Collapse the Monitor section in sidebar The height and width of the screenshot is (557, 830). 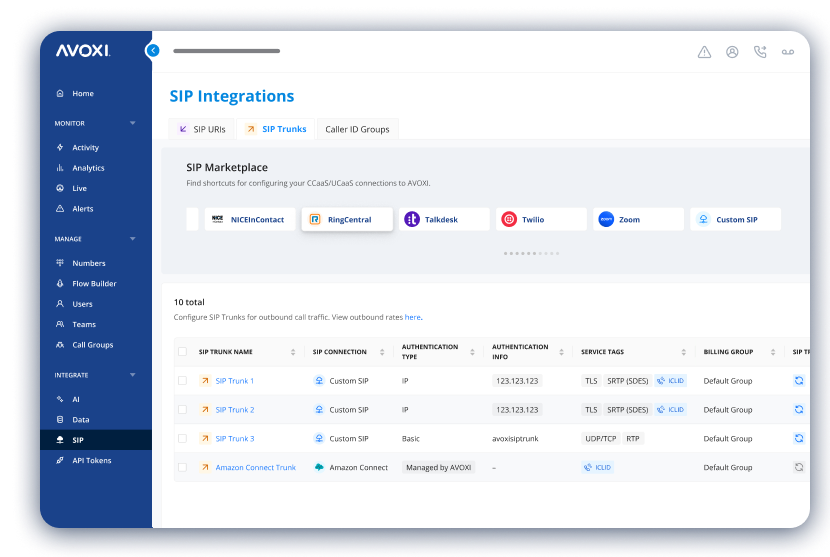tap(133, 123)
